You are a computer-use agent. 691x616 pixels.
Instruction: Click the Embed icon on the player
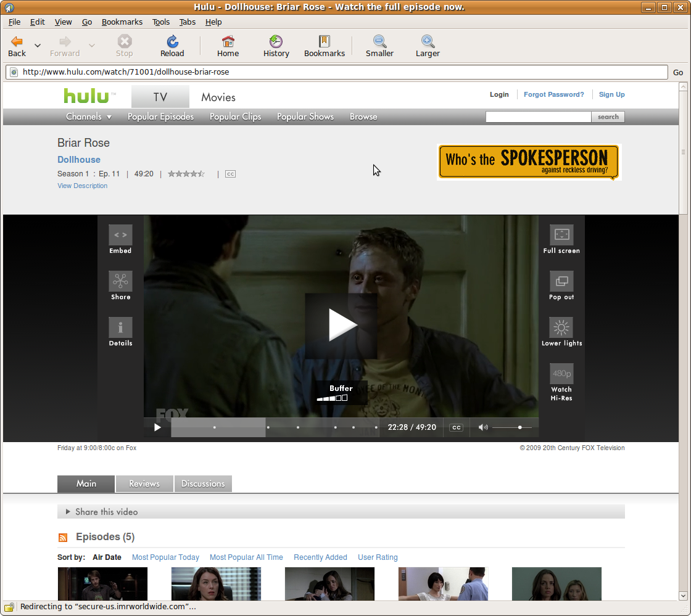(120, 236)
